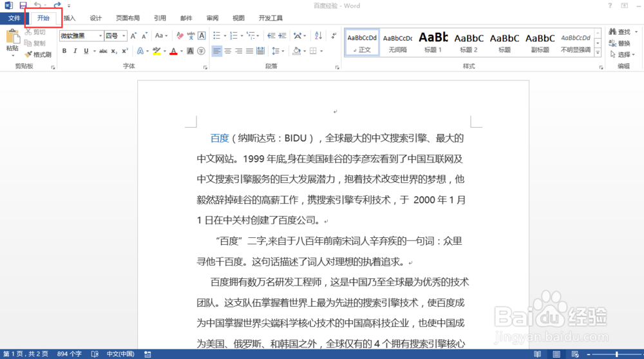Open Change Case Aa dropdown
The image size is (644, 359).
[x=161, y=36]
